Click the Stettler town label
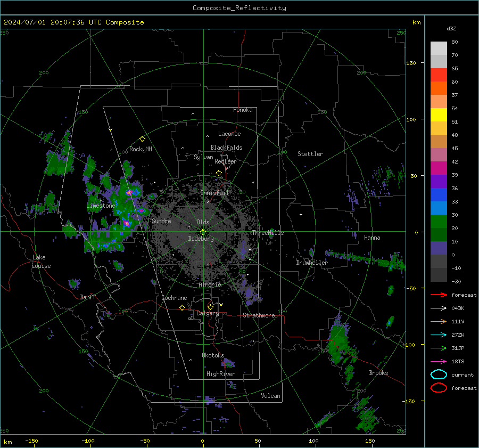The image size is (479, 448). coord(310,154)
